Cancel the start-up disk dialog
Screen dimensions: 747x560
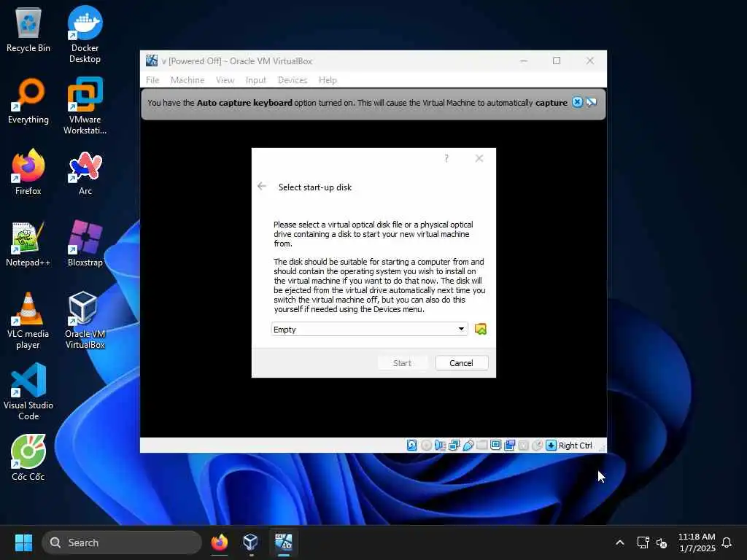point(461,363)
